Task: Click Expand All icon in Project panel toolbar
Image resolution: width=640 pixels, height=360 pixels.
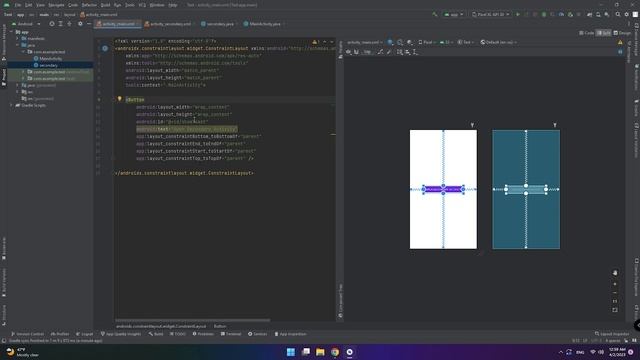Action: pyautogui.click(x=60, y=24)
